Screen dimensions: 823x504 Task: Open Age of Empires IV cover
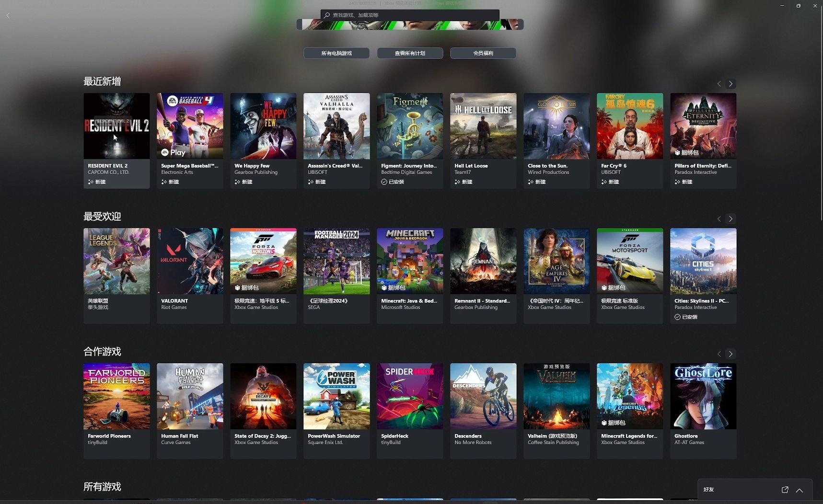point(556,261)
